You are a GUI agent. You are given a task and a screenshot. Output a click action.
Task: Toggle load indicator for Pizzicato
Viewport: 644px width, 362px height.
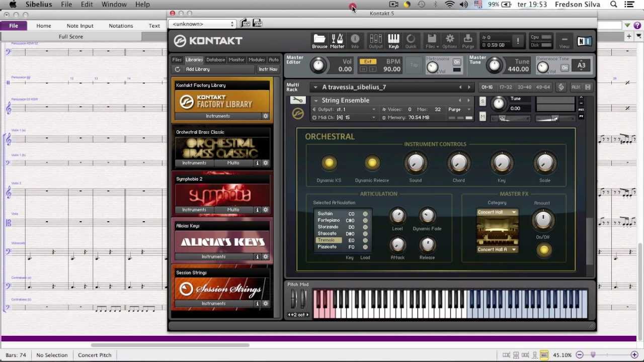[x=365, y=247]
